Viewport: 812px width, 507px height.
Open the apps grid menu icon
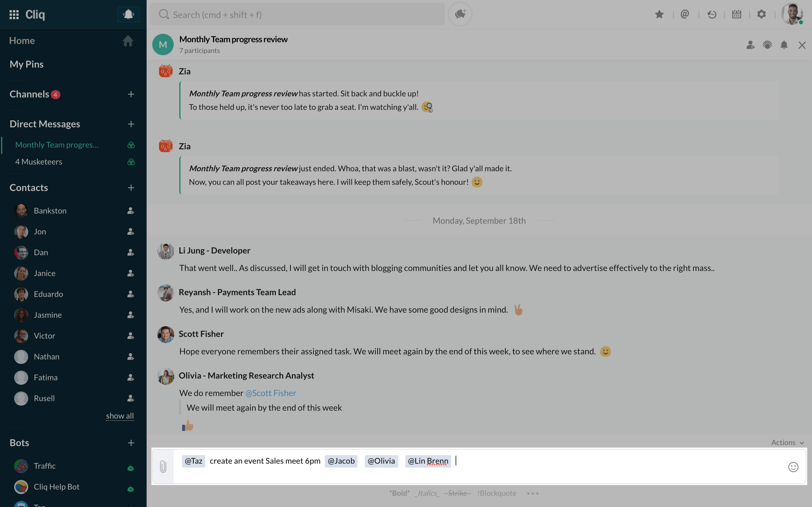click(x=14, y=14)
